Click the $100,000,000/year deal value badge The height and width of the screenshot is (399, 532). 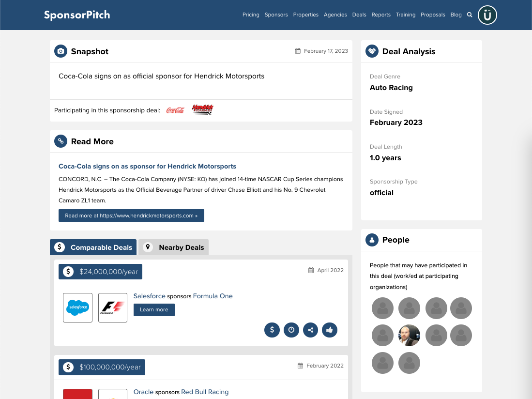click(x=102, y=367)
